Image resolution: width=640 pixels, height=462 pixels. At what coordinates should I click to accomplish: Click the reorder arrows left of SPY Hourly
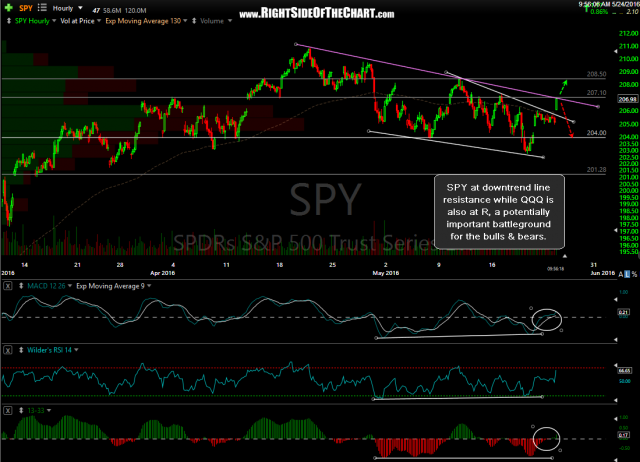click(x=9, y=21)
